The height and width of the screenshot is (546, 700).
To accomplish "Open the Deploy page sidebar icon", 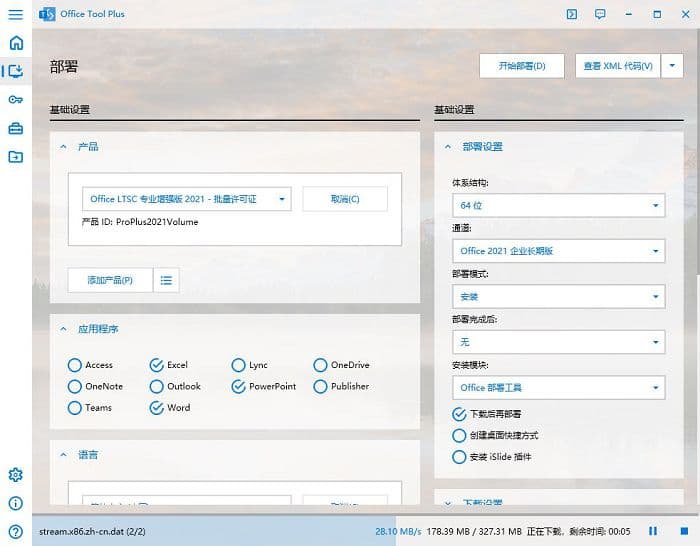I will pyautogui.click(x=16, y=71).
